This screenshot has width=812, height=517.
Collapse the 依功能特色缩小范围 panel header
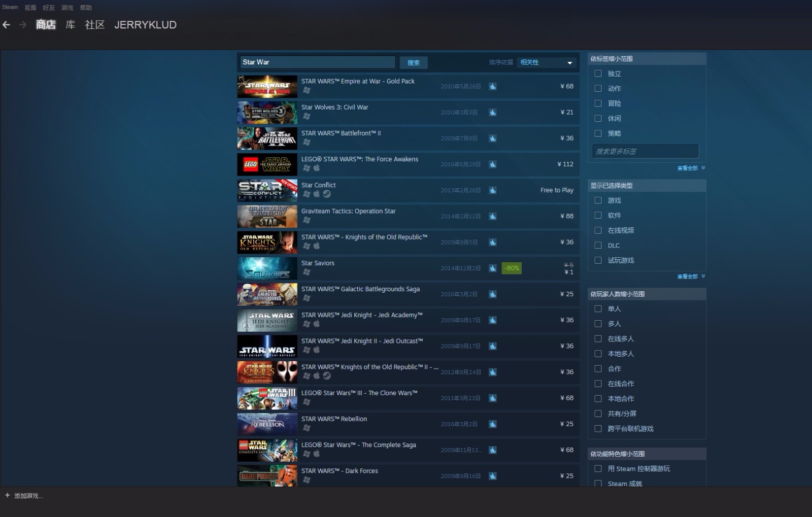[647, 454]
